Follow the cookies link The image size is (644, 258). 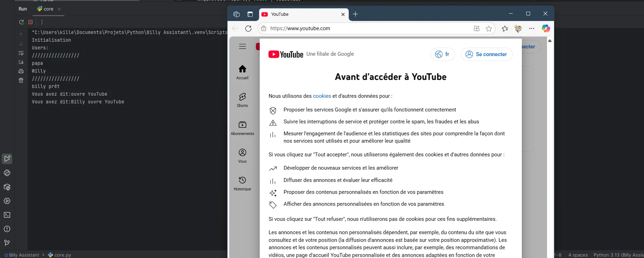click(x=322, y=96)
